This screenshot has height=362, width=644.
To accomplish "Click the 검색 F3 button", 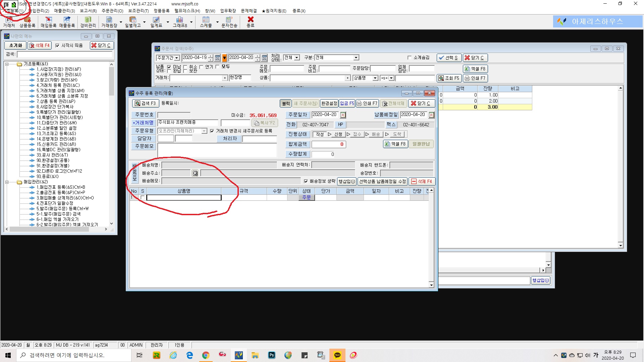I will point(146,103).
